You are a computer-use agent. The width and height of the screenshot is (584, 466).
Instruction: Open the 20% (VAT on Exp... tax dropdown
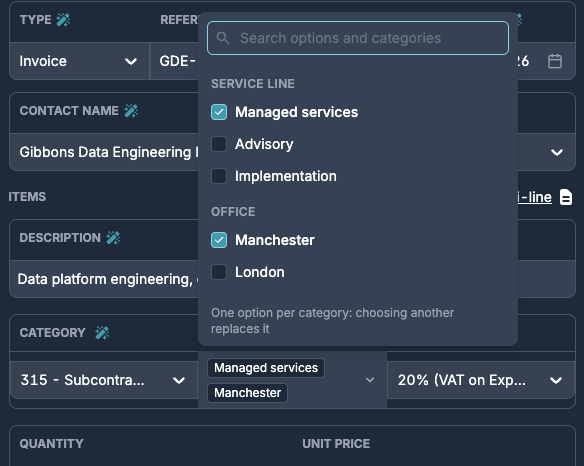tap(481, 380)
